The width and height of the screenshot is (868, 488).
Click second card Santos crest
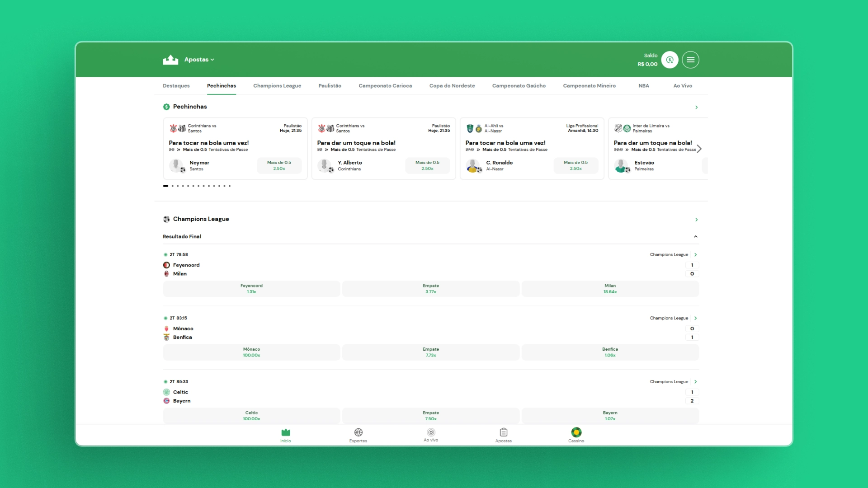click(x=330, y=128)
